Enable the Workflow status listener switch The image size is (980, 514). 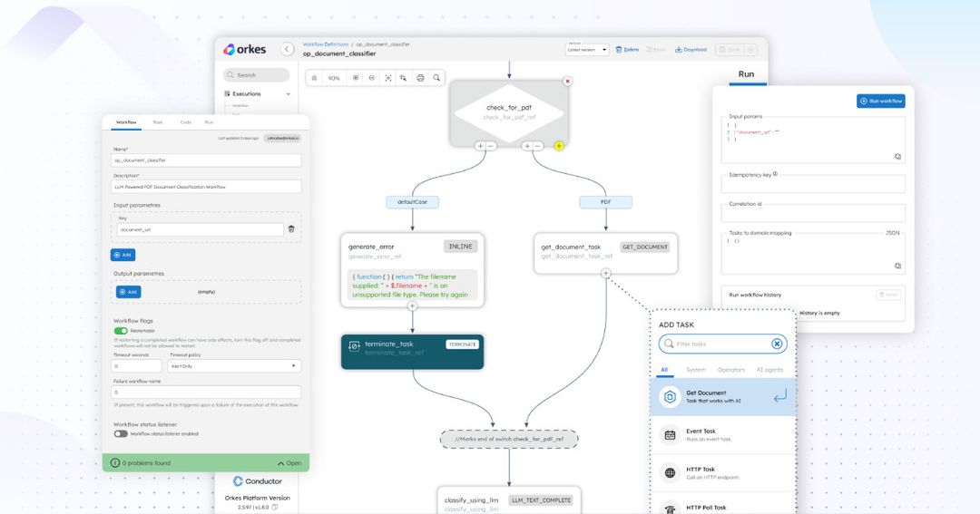tap(121, 433)
